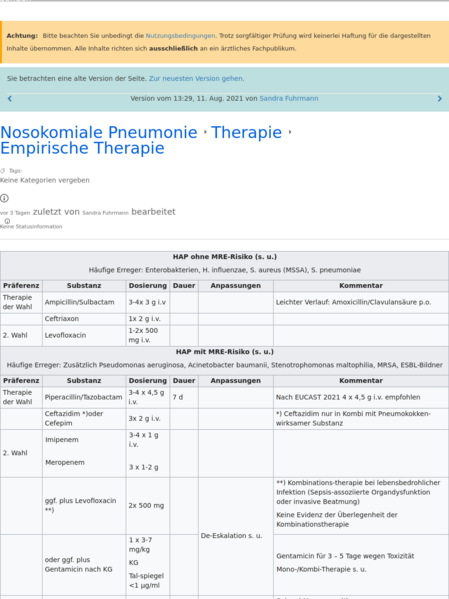Click 'Mono-/Kombi-Therapie s. u.' text

pos(321,569)
